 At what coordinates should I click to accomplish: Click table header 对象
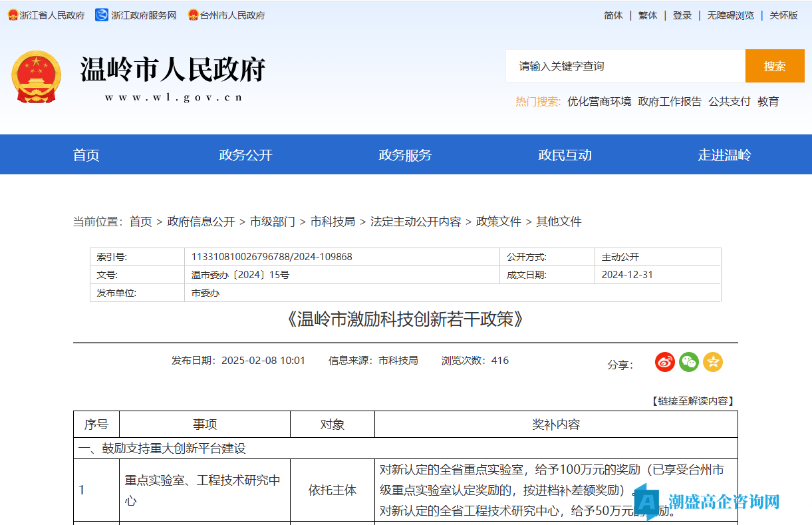333,425
